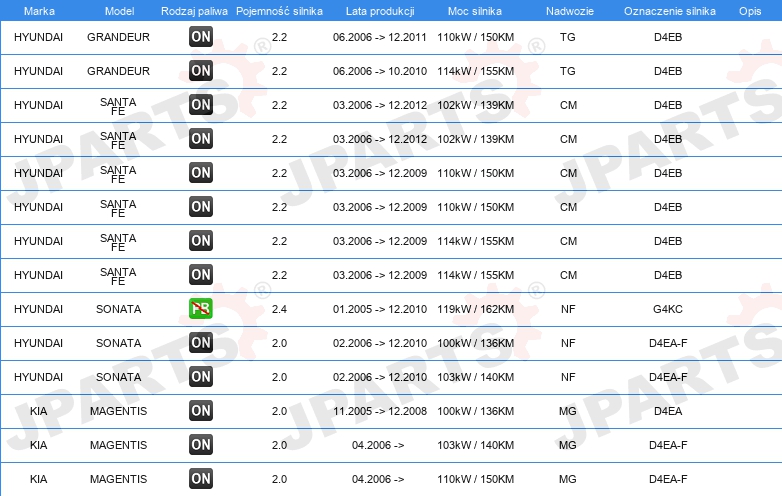
Task: Click SONATA model in the G4KC row
Action: [118, 309]
